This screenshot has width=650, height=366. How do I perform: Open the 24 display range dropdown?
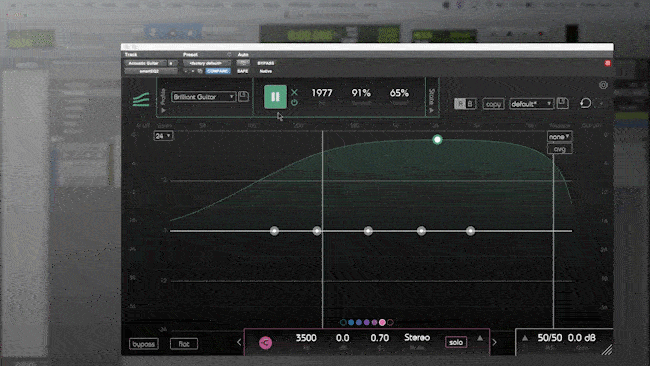163,136
